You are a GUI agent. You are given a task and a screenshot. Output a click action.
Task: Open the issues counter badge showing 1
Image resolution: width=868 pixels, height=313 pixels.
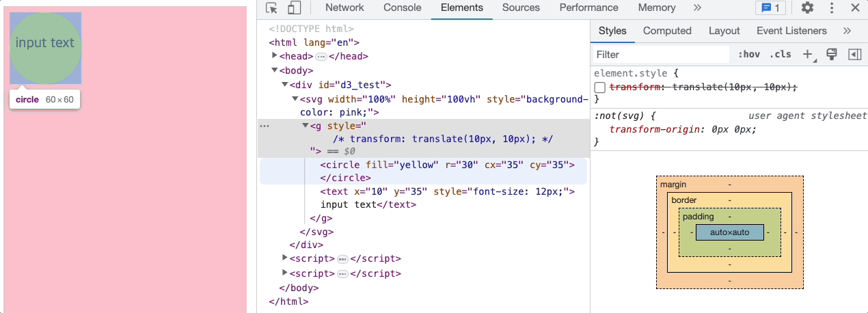pos(770,8)
